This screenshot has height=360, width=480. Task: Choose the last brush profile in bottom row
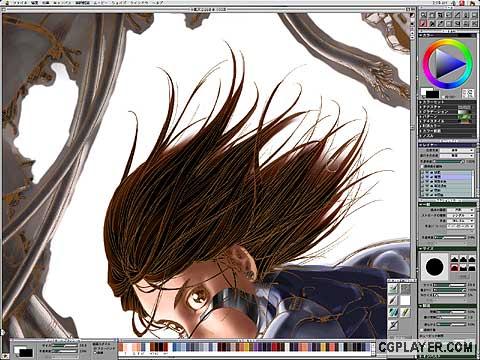(472, 268)
